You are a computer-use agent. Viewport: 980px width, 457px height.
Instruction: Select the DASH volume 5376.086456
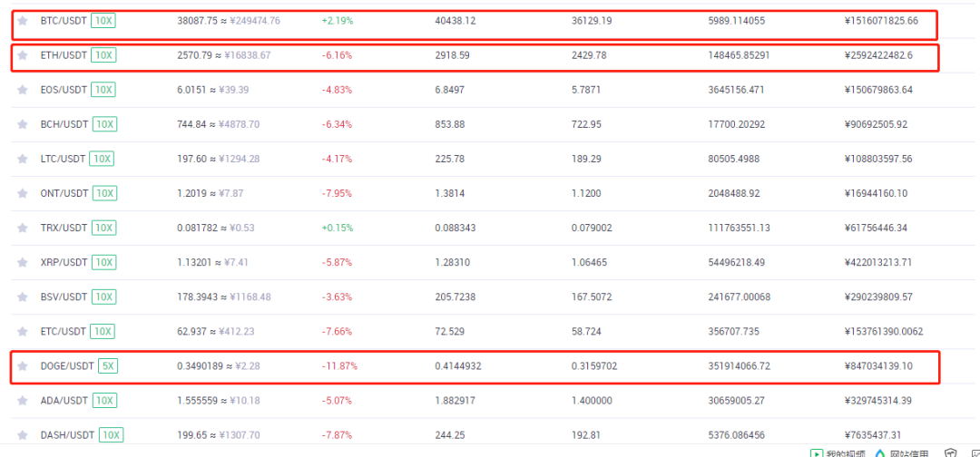point(736,434)
